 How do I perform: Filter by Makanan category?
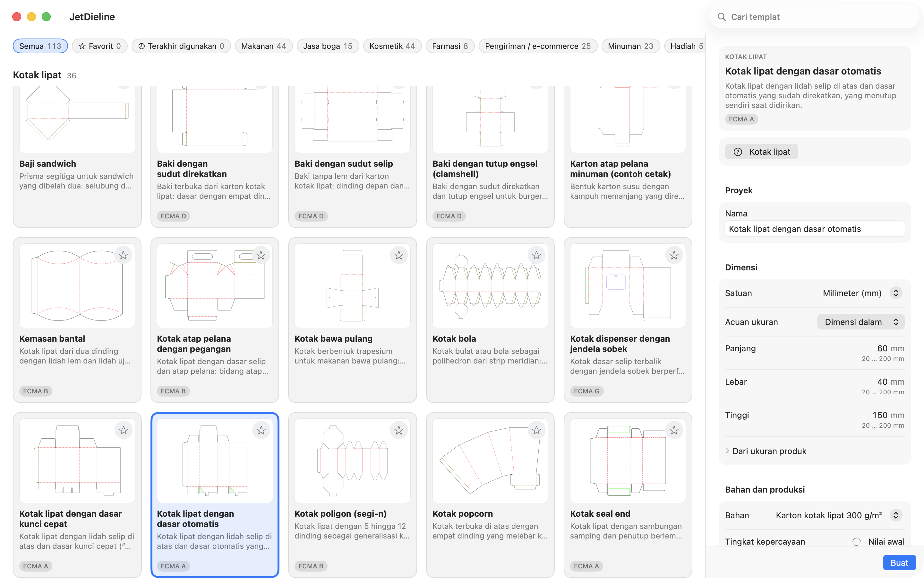coord(263,46)
